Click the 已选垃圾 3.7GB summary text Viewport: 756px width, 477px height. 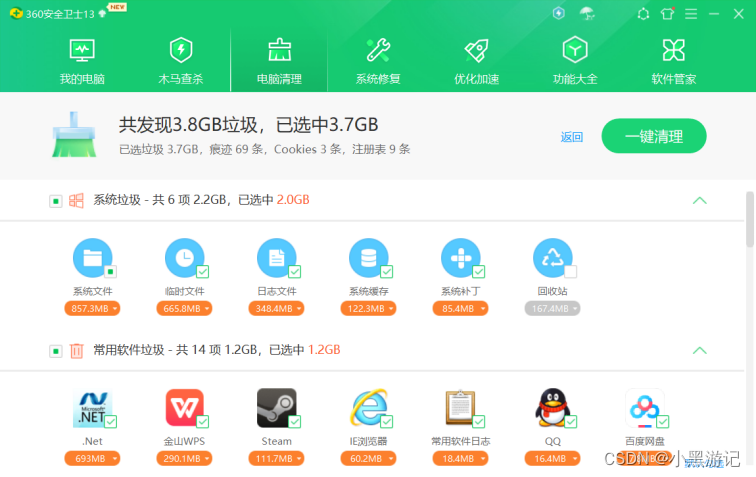(x=159, y=150)
